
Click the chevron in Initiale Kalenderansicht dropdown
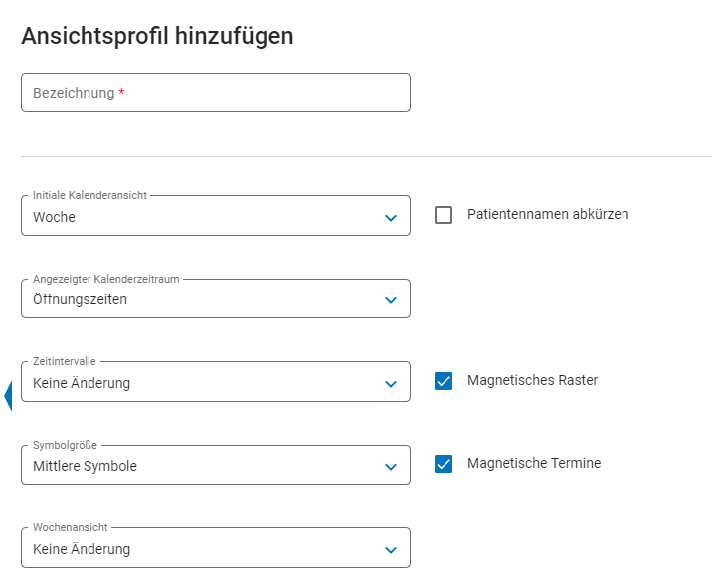coord(391,218)
